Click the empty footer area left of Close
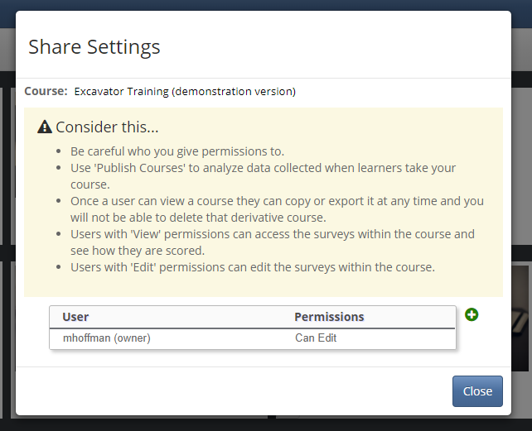The height and width of the screenshot is (431, 532). pyautogui.click(x=234, y=391)
